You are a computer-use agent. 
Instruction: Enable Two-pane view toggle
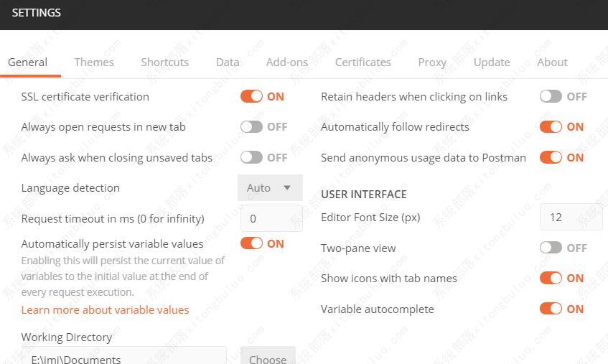click(x=551, y=247)
